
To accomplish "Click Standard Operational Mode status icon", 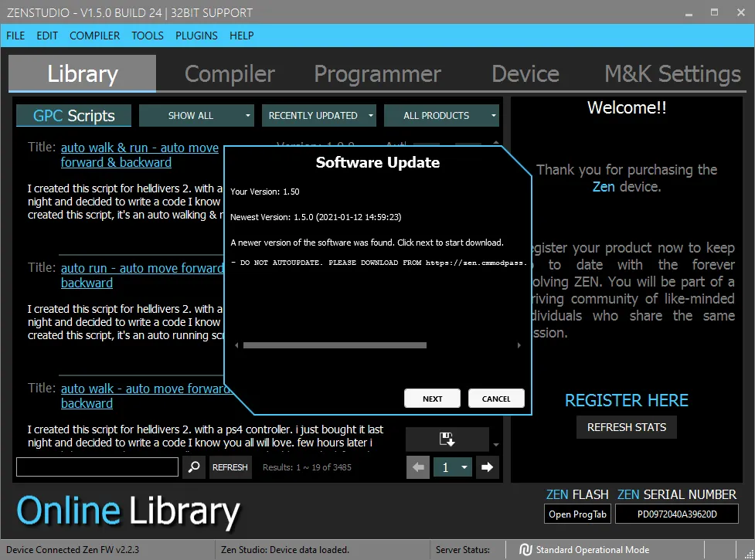I will pos(526,550).
